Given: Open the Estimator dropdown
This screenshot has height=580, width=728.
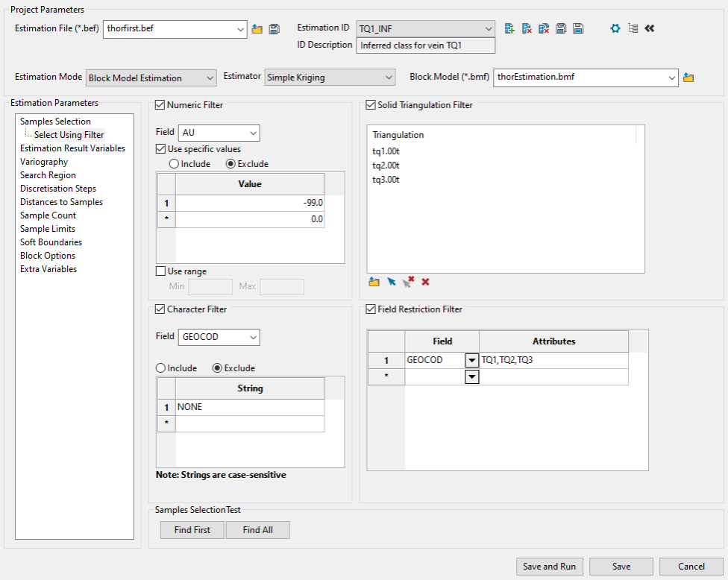Looking at the screenshot, I should (x=330, y=78).
